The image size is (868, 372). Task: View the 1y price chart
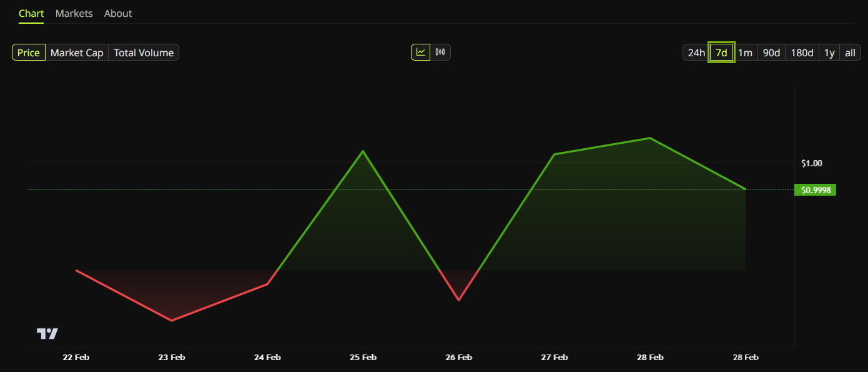click(x=829, y=53)
